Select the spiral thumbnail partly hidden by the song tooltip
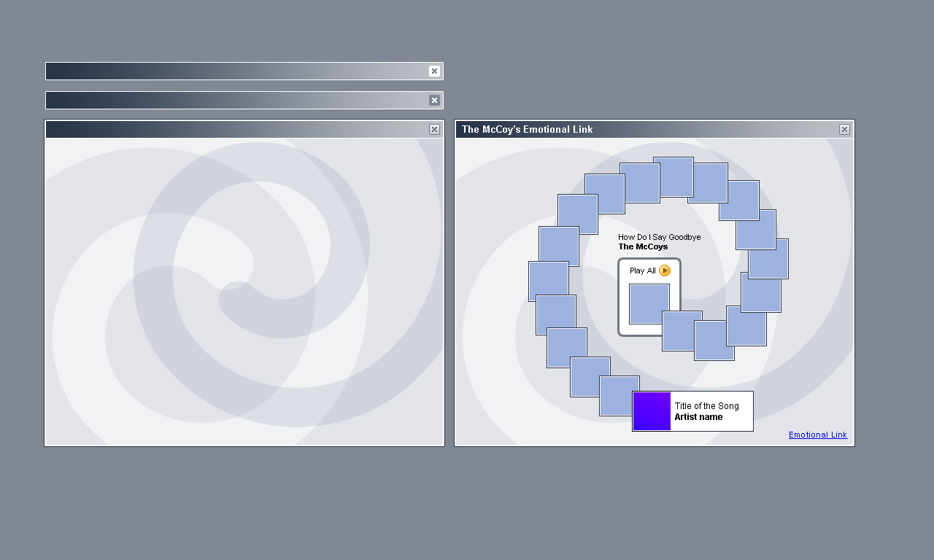 [620, 396]
